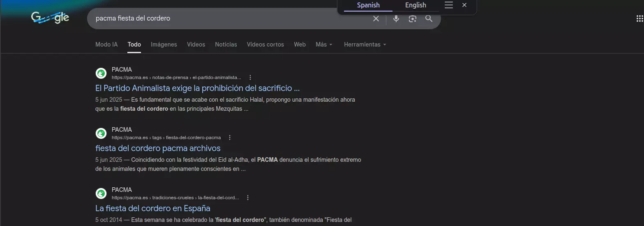The width and height of the screenshot is (644, 226).
Task: Open the Google apps grid icon
Action: pyautogui.click(x=639, y=19)
